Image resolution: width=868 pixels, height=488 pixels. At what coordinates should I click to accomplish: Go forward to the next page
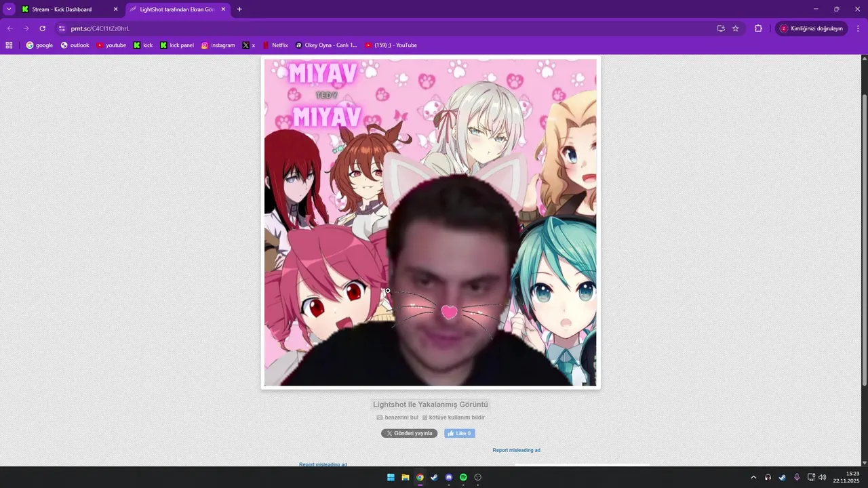click(26, 28)
